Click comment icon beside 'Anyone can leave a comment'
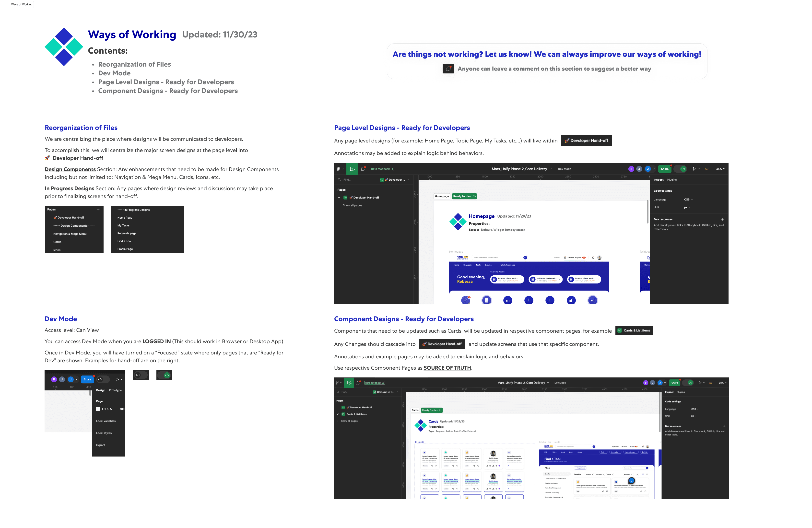Screen dimensions: 812x528 [x=448, y=69]
